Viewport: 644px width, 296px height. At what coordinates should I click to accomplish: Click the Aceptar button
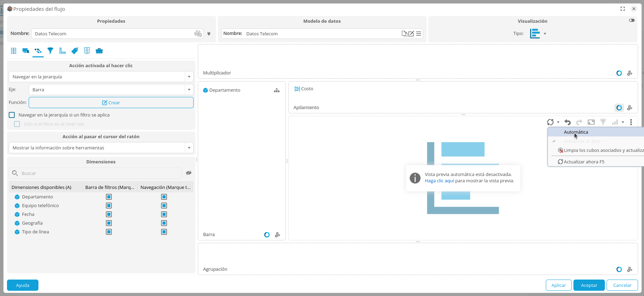589,285
